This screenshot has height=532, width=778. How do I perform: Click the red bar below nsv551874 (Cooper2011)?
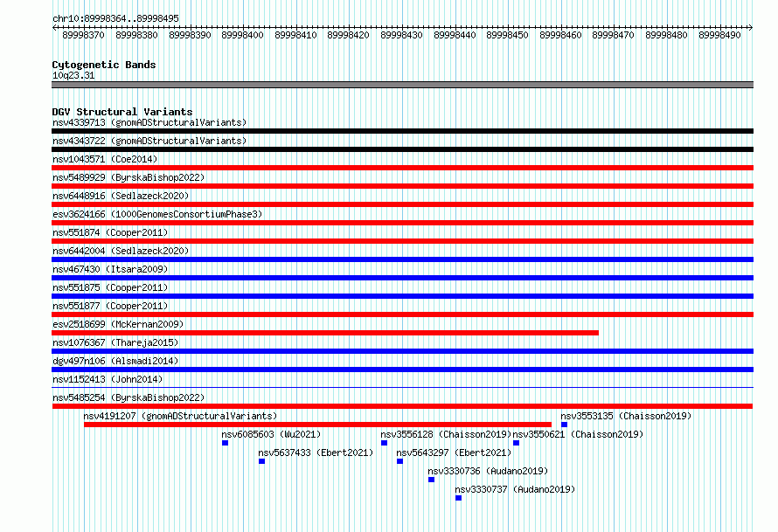tap(402, 241)
